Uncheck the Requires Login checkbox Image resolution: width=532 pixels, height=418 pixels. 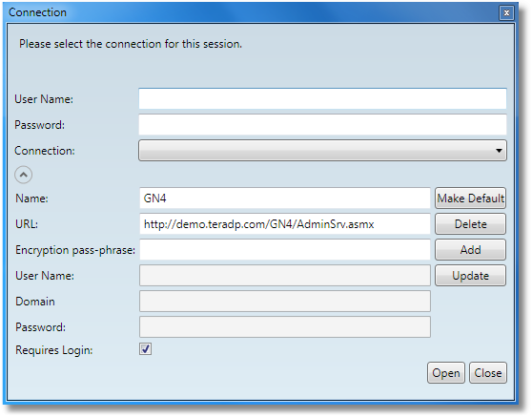(145, 349)
